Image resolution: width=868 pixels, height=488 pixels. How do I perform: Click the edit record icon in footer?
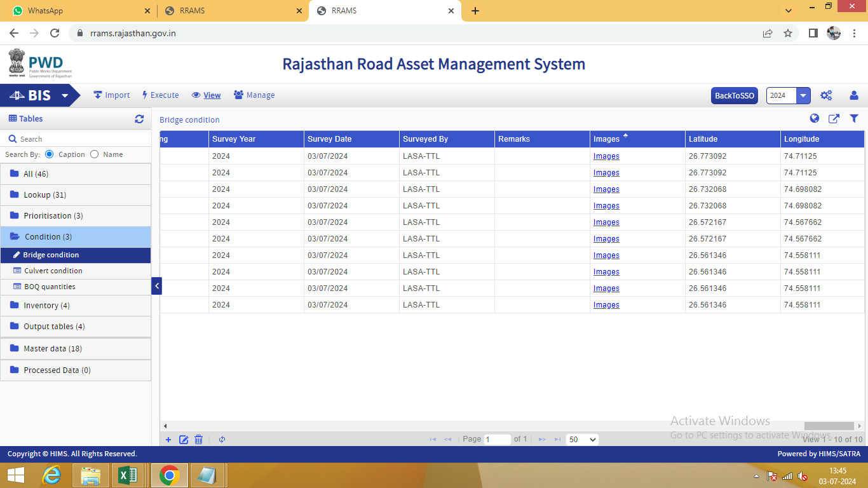point(184,439)
